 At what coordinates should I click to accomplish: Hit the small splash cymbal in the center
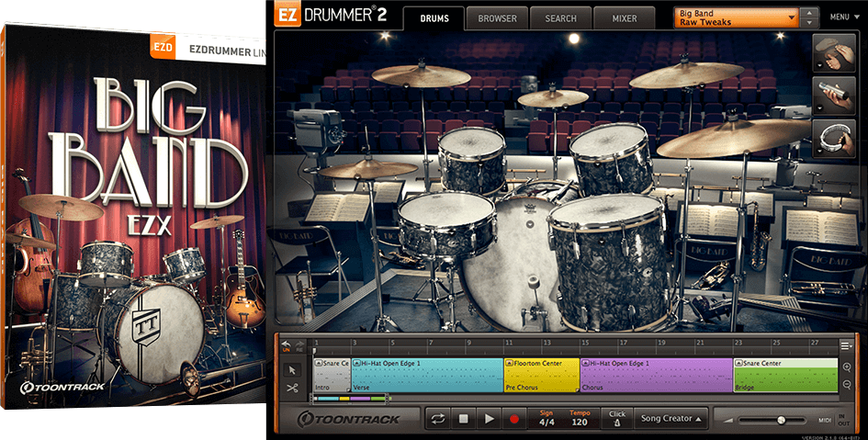[x=552, y=98]
